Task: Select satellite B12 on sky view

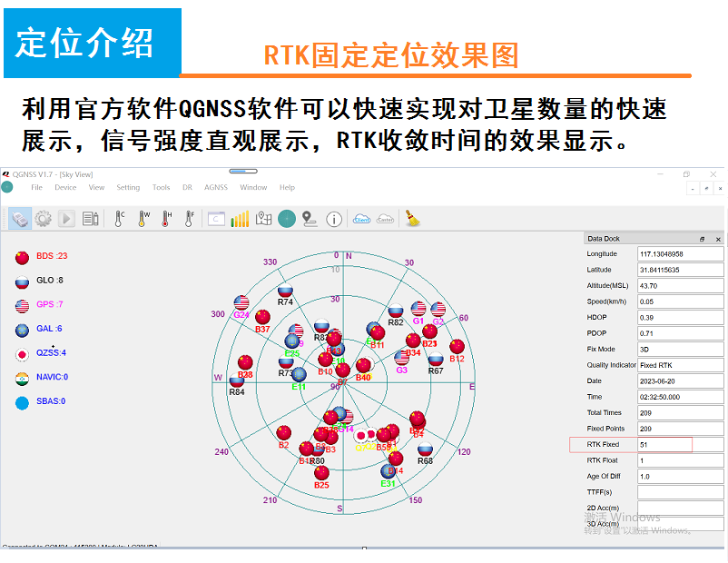Action: click(457, 347)
